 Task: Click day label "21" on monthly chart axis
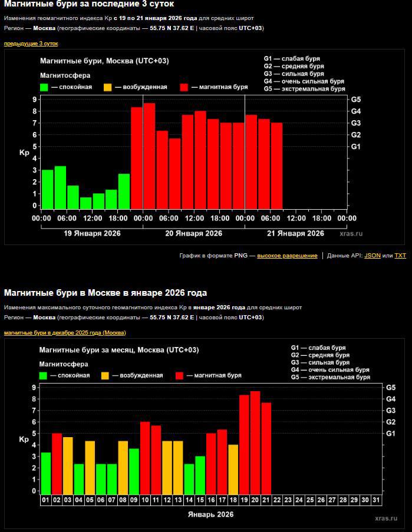click(x=266, y=500)
